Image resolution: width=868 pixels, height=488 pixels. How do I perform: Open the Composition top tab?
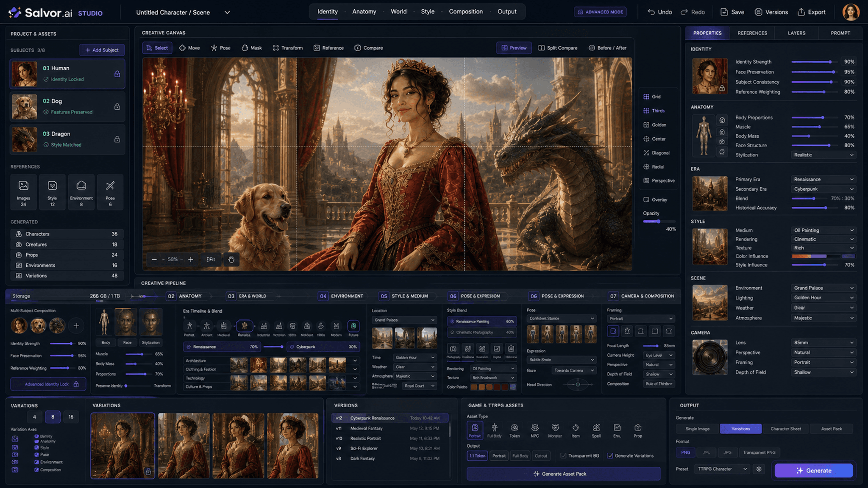[466, 11]
